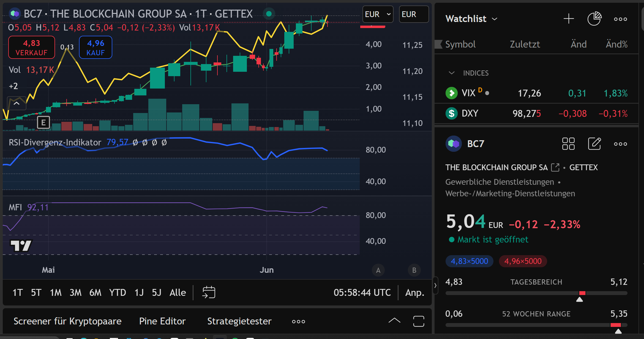Click the 4,83×5000 bid size pill

tap(469, 261)
